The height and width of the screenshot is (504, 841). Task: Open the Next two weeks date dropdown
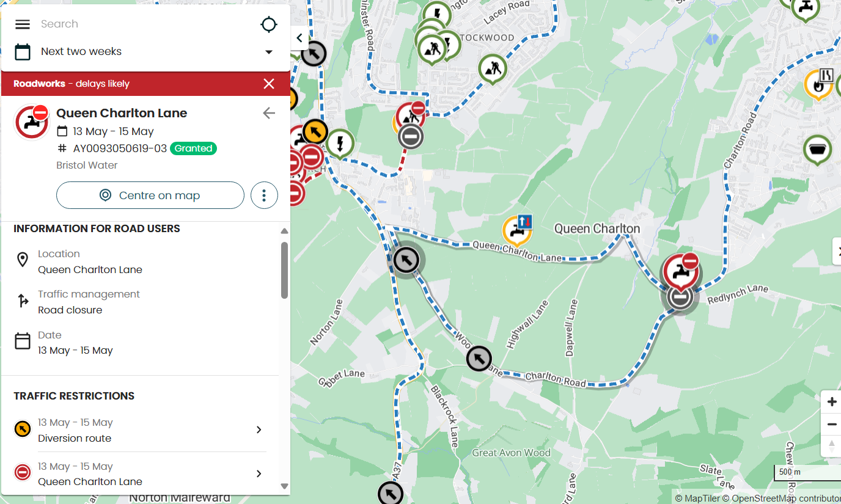[x=268, y=52]
